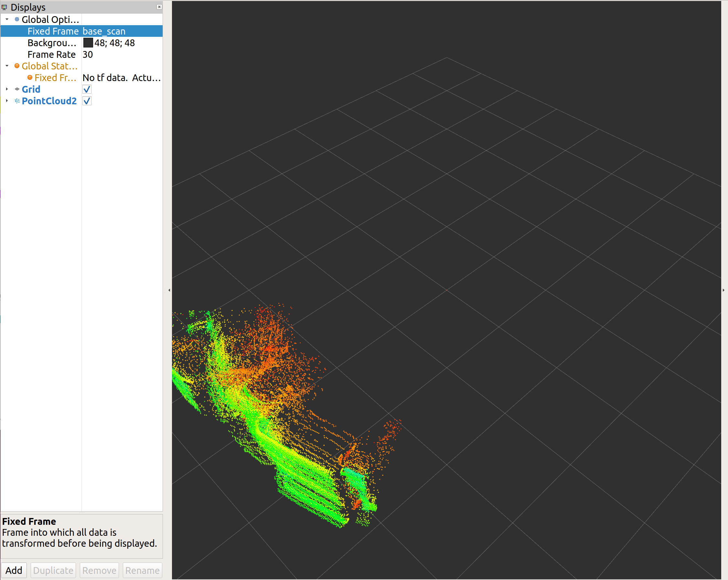Collapse the Global Options tree
The image size is (728, 580).
7,20
